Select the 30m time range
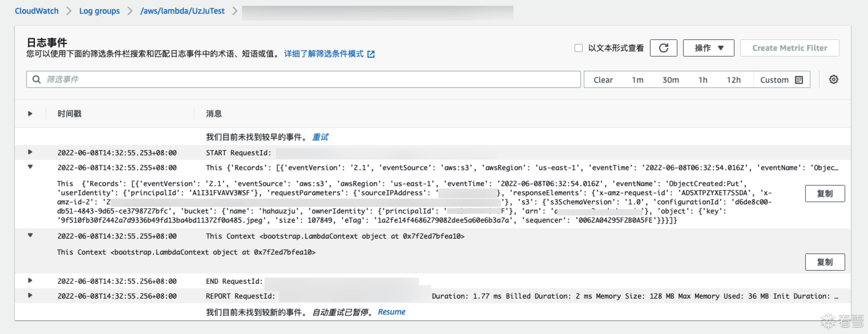The height and width of the screenshot is (334, 868). tap(670, 80)
